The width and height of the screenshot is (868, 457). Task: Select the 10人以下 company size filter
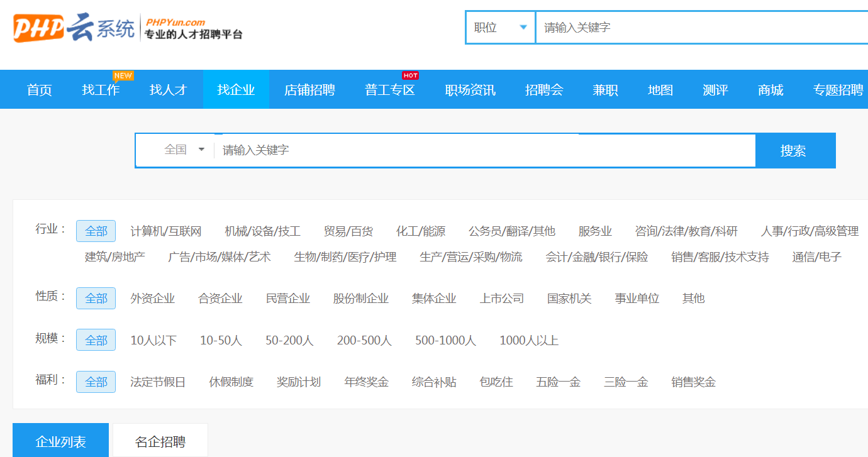pos(153,340)
